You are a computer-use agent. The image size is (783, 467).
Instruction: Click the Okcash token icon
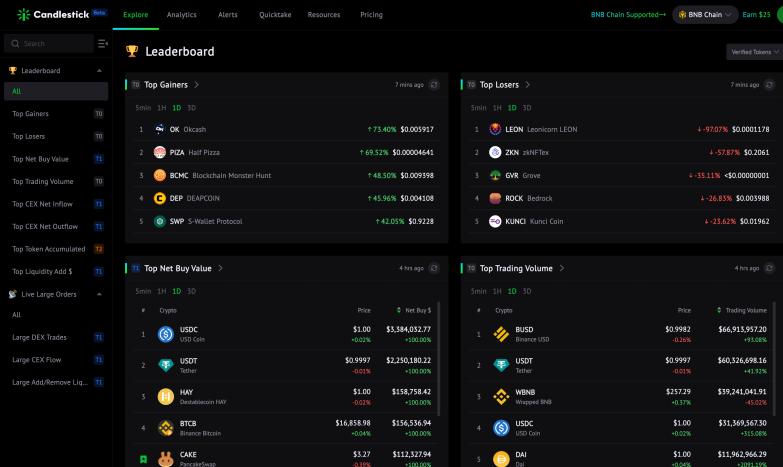pyautogui.click(x=160, y=129)
